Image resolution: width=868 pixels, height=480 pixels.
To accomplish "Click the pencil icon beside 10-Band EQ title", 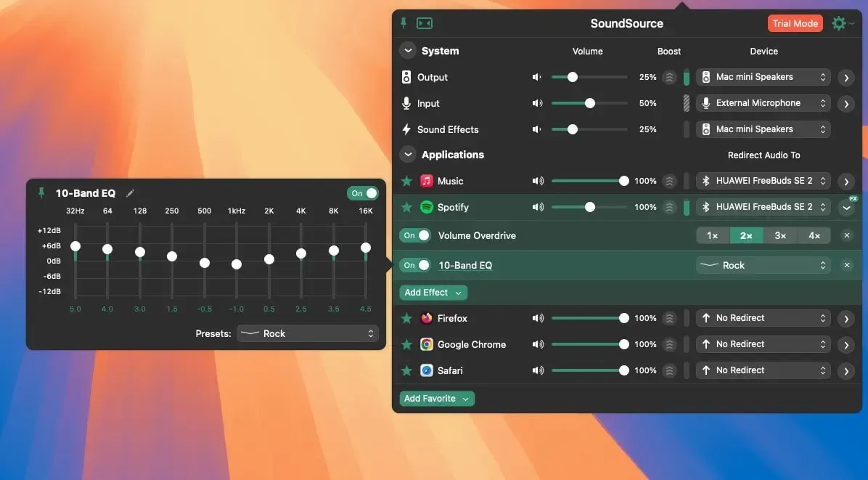I will 130,193.
